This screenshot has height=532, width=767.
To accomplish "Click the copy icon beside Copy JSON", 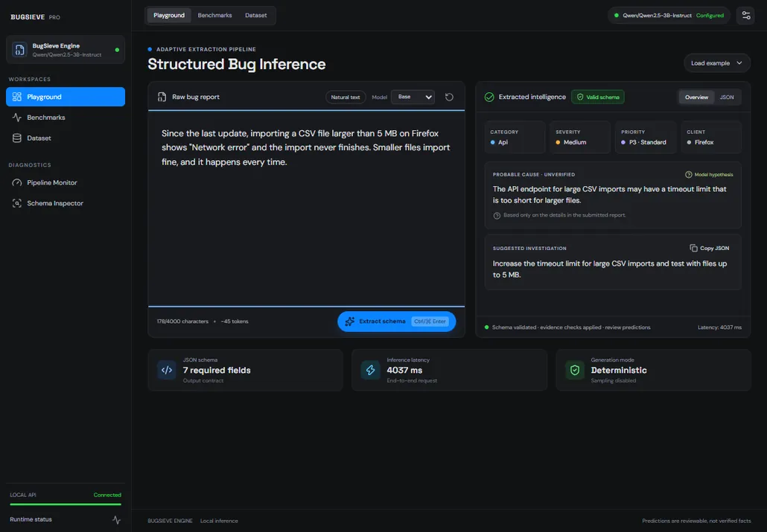I will (693, 248).
